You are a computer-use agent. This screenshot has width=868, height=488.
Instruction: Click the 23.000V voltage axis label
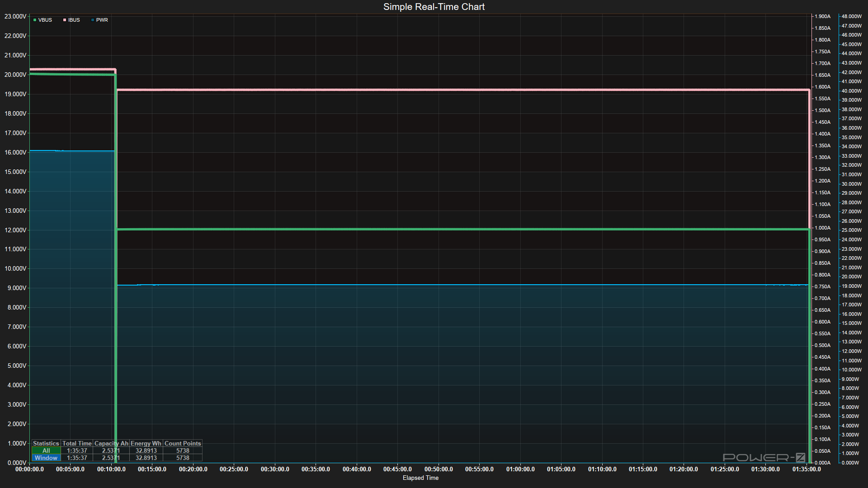click(15, 16)
